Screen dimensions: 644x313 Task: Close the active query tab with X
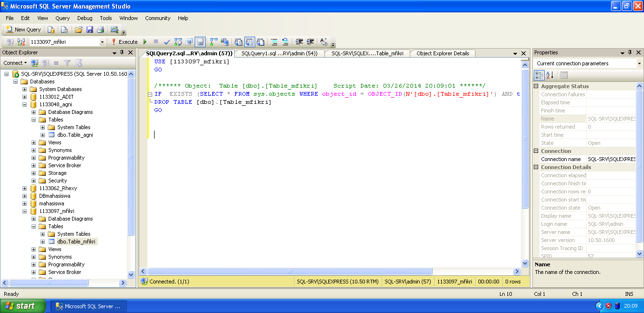pyautogui.click(x=523, y=53)
